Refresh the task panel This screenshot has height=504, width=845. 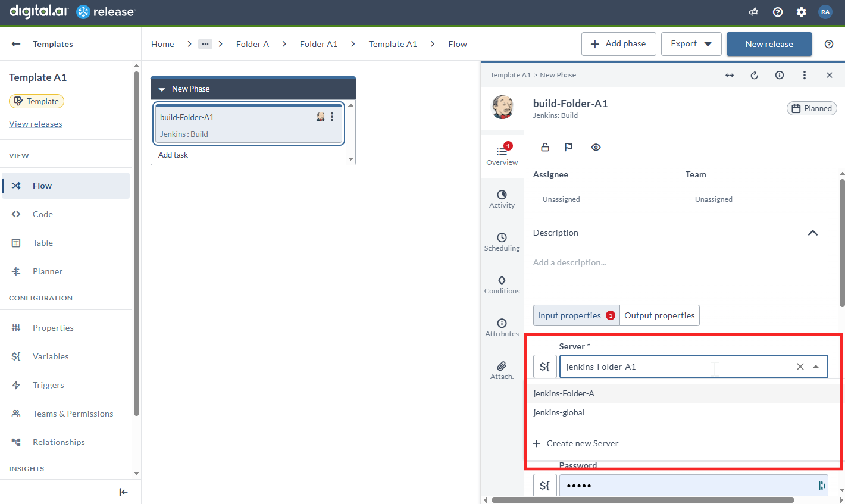click(x=755, y=75)
